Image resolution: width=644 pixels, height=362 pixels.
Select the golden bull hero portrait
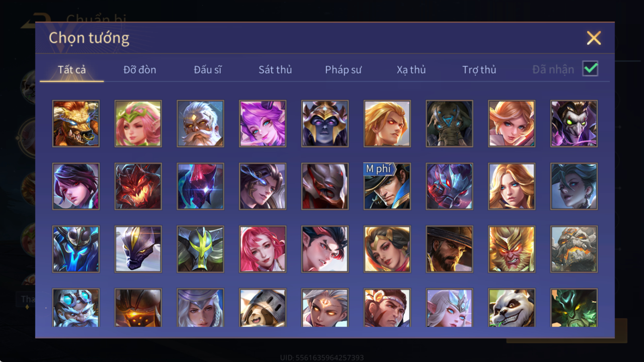point(76,123)
